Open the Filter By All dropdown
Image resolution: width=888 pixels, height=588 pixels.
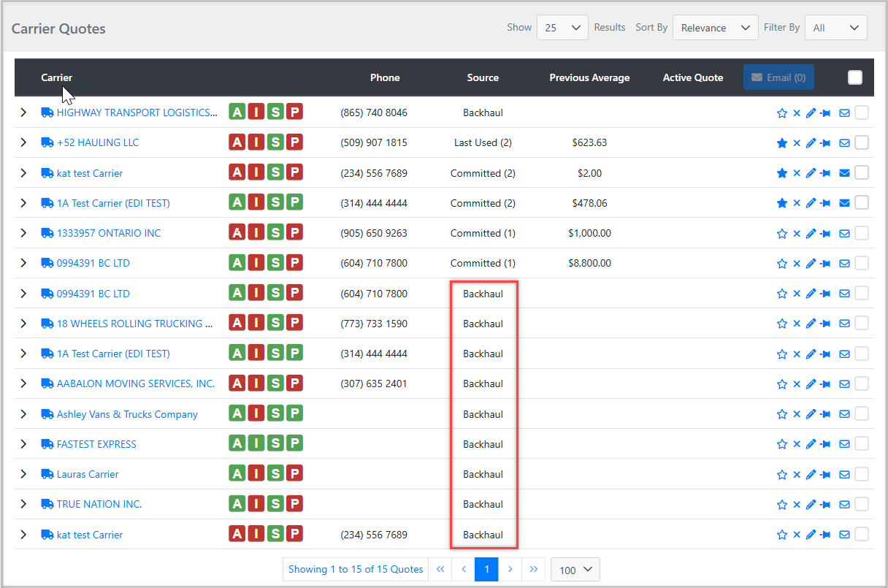835,28
